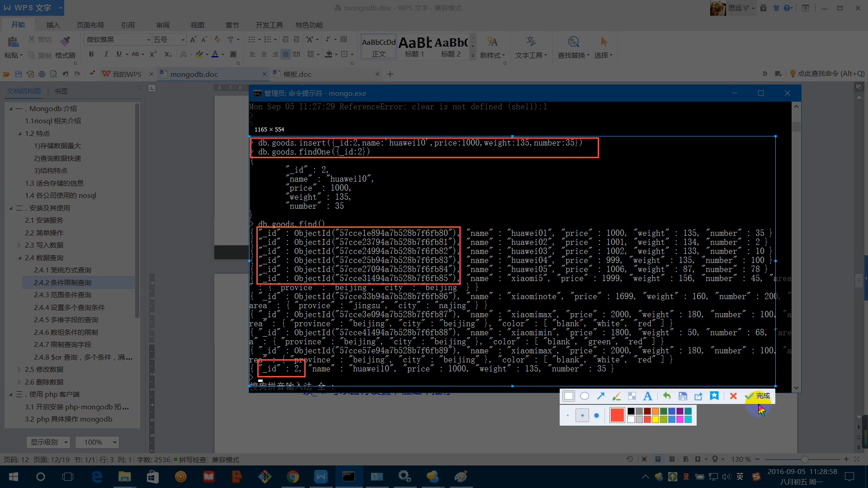Select the ellipse annotation tool
868x488 pixels.
point(585,396)
